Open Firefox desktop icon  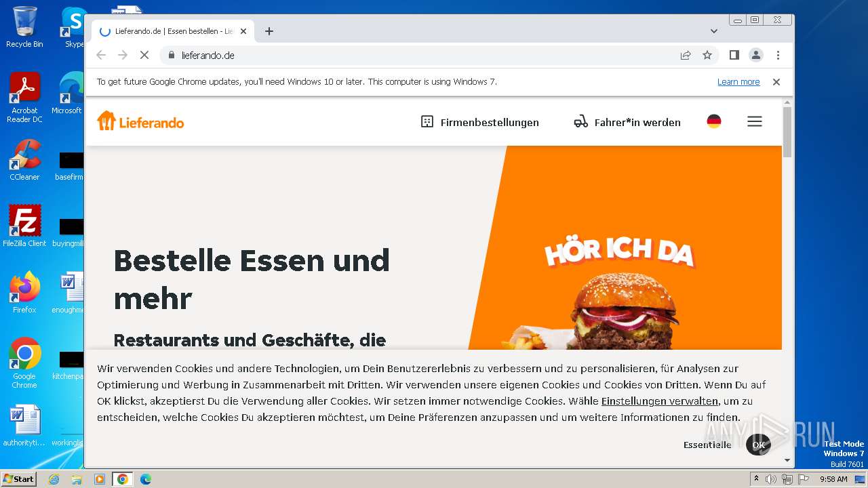point(24,292)
